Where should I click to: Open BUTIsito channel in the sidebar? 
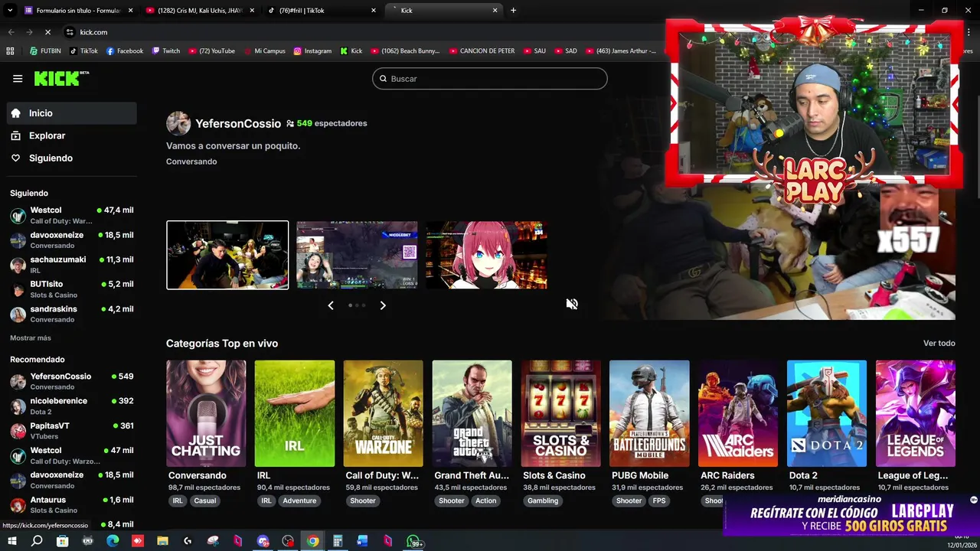[x=72, y=289]
